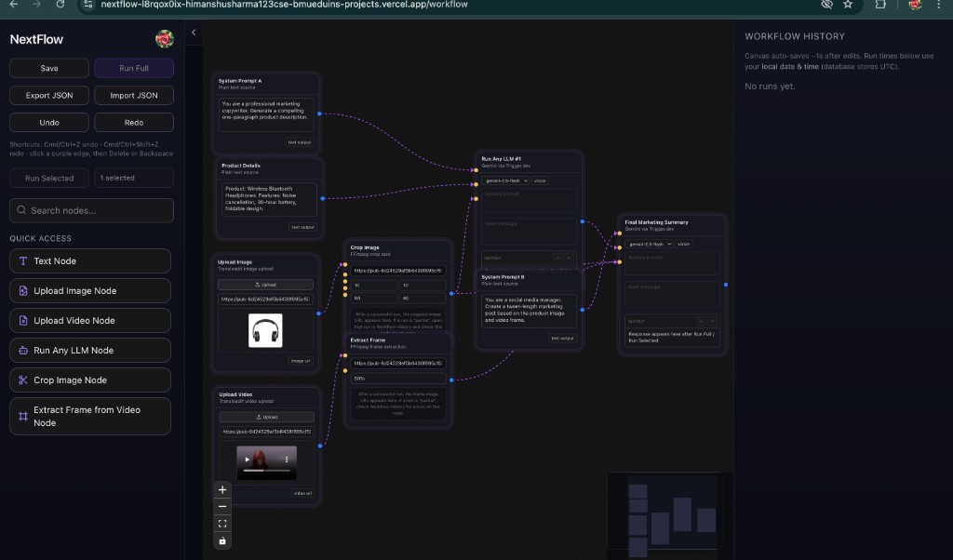The width and height of the screenshot is (953, 560).
Task: Run the full workflow
Action: (x=134, y=68)
